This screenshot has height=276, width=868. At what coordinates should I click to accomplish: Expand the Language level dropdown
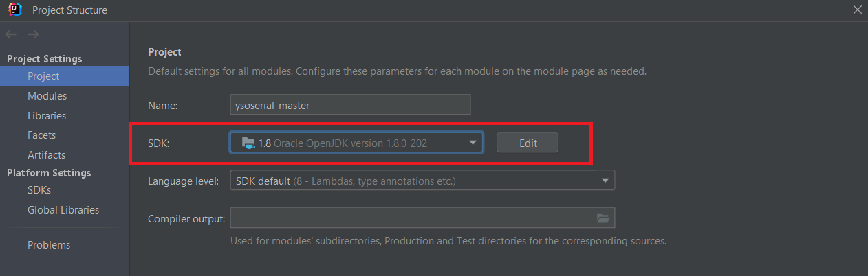click(605, 181)
